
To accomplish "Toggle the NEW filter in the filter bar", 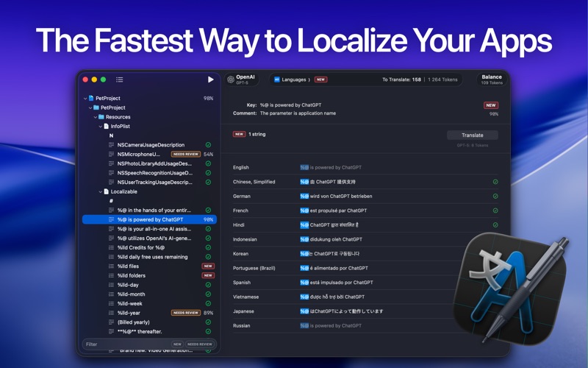I will (177, 344).
